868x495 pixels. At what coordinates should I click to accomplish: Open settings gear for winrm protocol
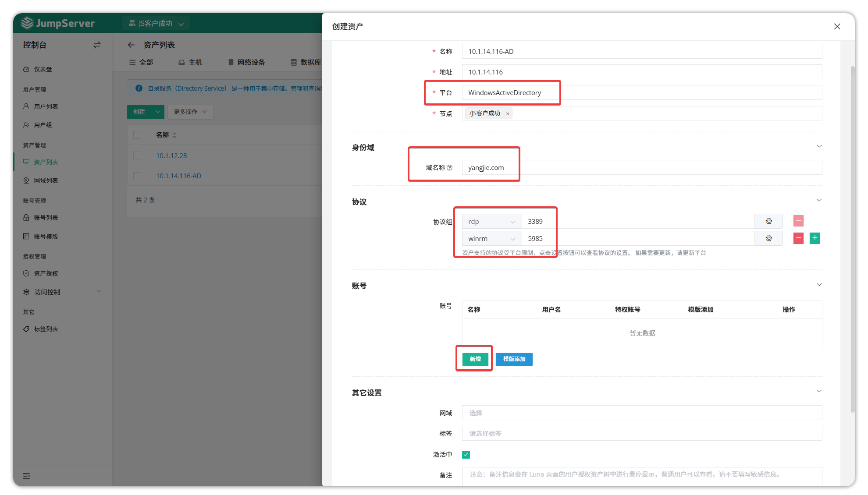768,238
